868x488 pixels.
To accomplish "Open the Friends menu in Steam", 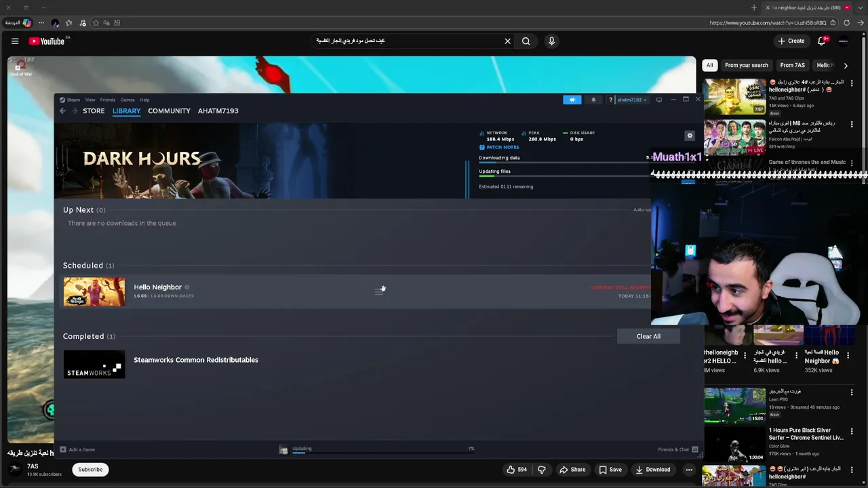I will click(x=108, y=100).
